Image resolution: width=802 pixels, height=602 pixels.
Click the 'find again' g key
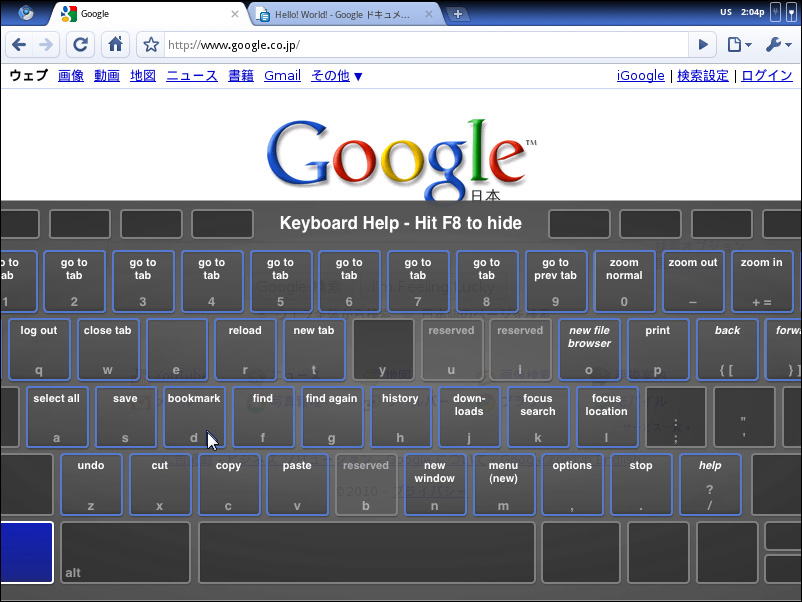tap(332, 417)
